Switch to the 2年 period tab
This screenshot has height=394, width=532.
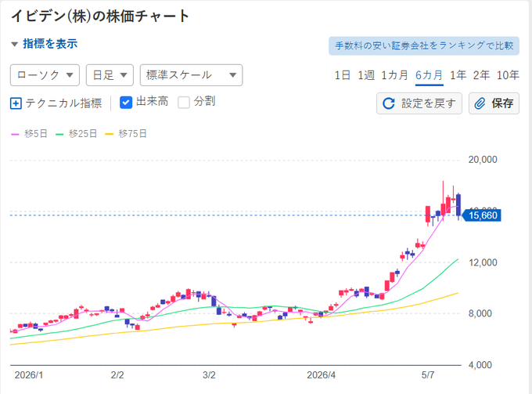[x=481, y=75]
